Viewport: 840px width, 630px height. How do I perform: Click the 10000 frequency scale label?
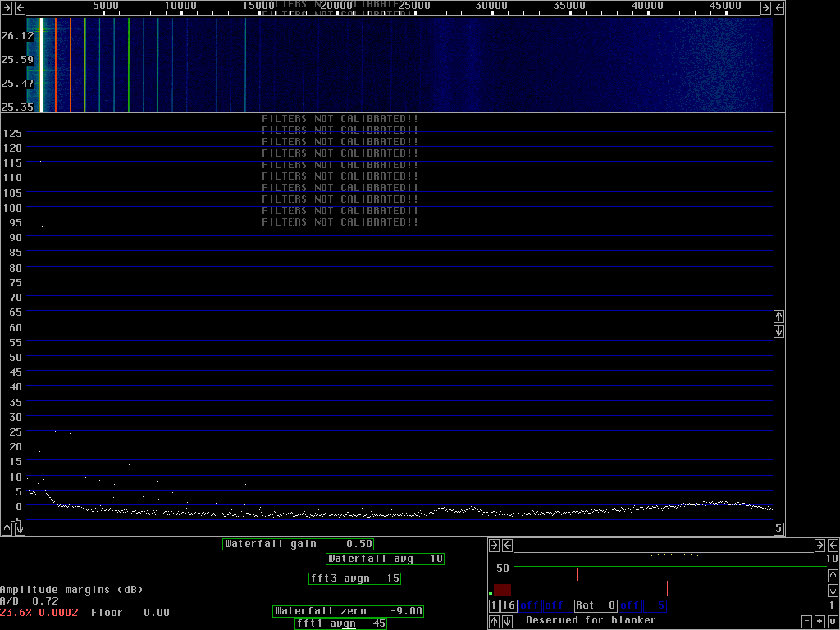click(180, 6)
